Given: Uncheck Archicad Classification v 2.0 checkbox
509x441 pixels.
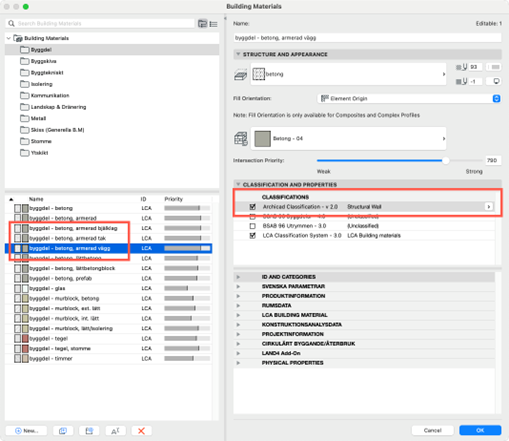Looking at the screenshot, I should pyautogui.click(x=253, y=207).
